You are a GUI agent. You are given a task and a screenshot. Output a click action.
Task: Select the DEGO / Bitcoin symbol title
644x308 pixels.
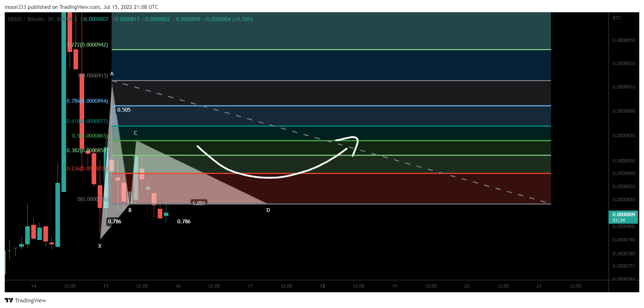43,19
